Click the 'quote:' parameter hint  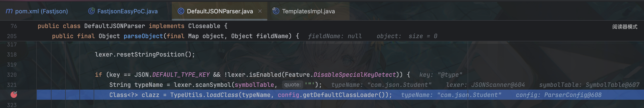click(x=292, y=85)
